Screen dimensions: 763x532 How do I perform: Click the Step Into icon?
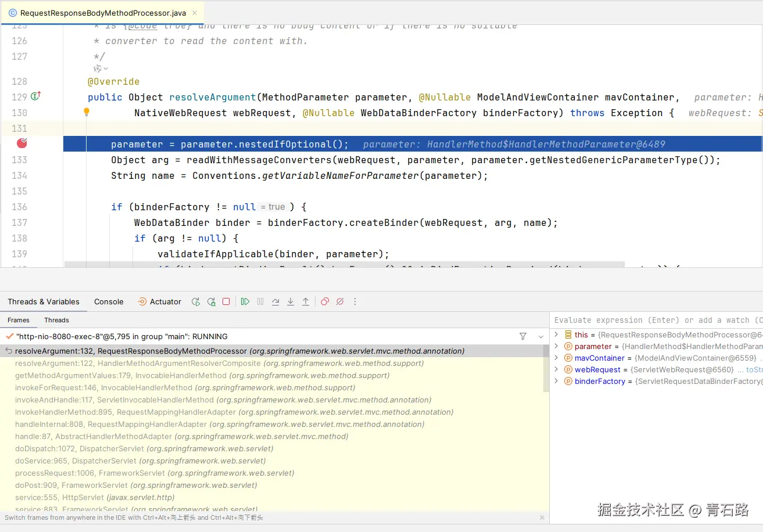click(x=291, y=301)
